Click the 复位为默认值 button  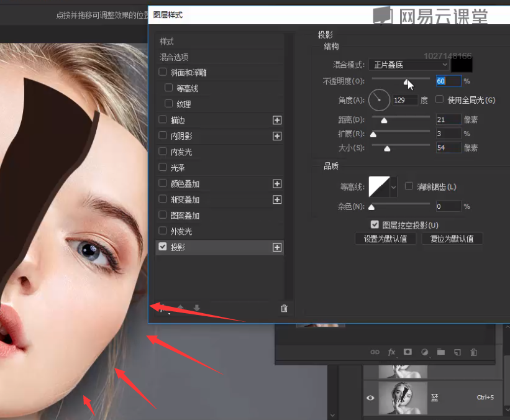pos(452,239)
